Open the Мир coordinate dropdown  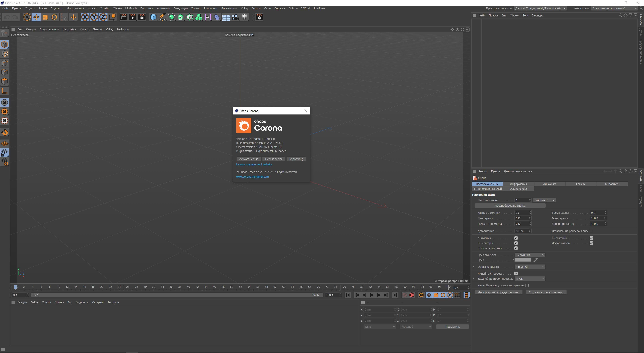point(380,327)
